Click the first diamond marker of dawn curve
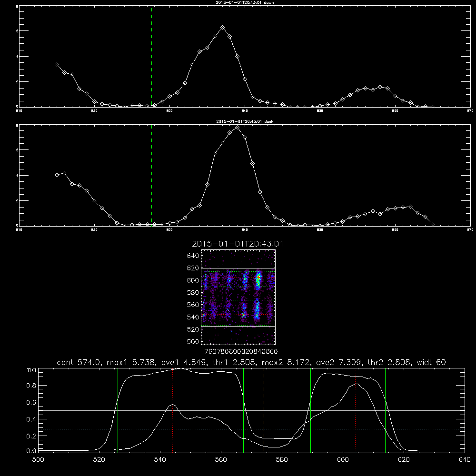Viewport: 476px width, 476px height. point(57,65)
